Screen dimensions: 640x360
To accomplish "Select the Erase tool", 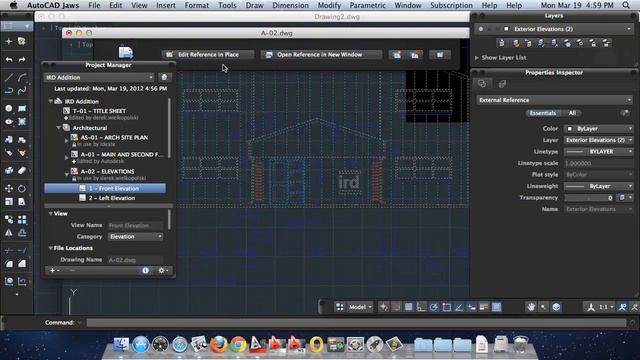I will (x=22, y=170).
